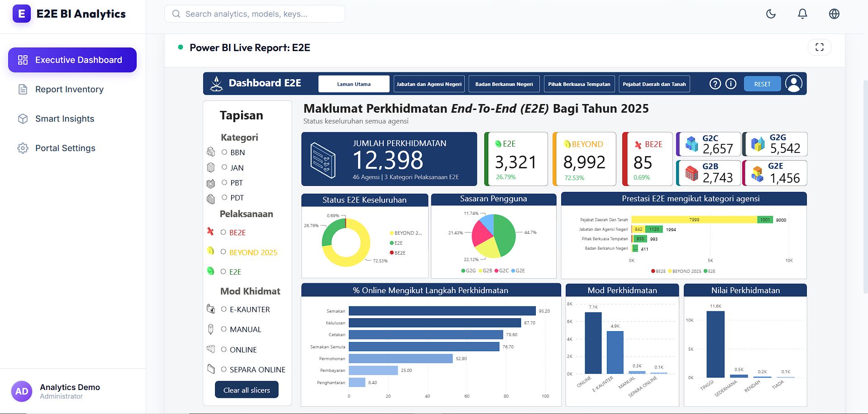Open Portal Settings page
The width and height of the screenshot is (868, 414).
pyautogui.click(x=72, y=148)
